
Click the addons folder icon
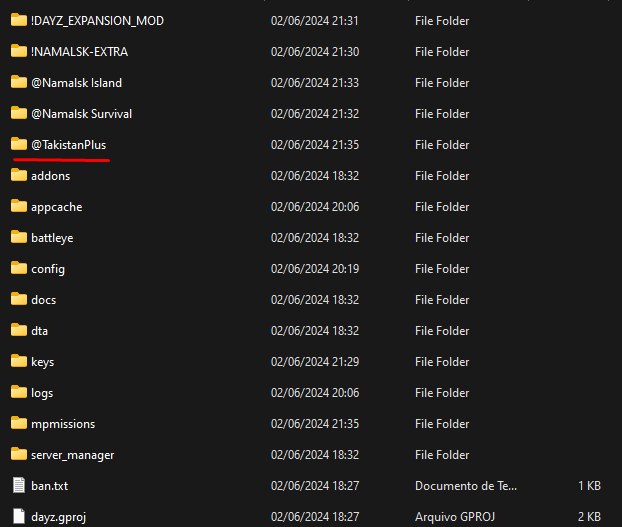click(19, 175)
